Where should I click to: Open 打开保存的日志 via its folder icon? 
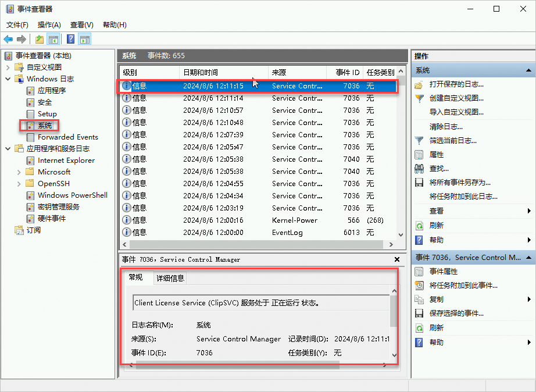420,84
